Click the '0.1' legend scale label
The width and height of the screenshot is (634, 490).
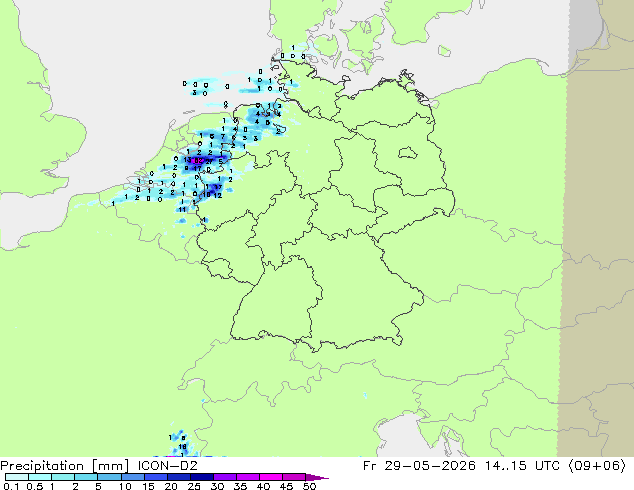point(11,486)
